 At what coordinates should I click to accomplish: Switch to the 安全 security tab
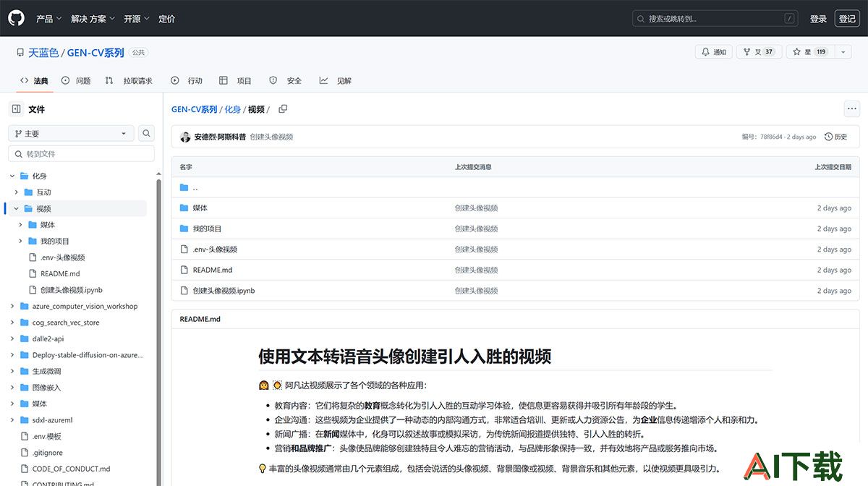coord(286,80)
